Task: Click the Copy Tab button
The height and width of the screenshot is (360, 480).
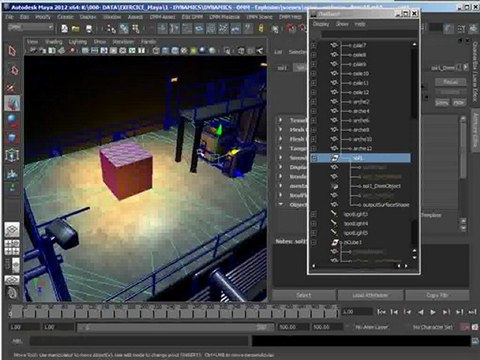Action: click(437, 295)
